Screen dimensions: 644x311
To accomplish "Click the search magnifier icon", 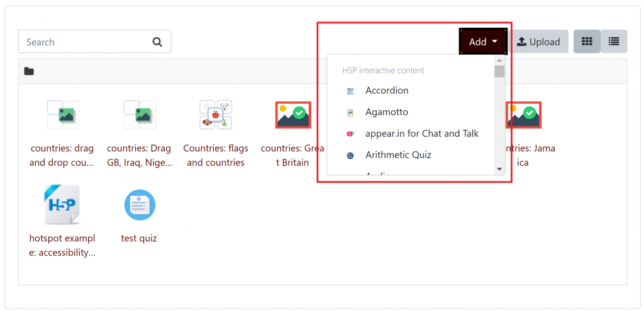I will pyautogui.click(x=157, y=42).
